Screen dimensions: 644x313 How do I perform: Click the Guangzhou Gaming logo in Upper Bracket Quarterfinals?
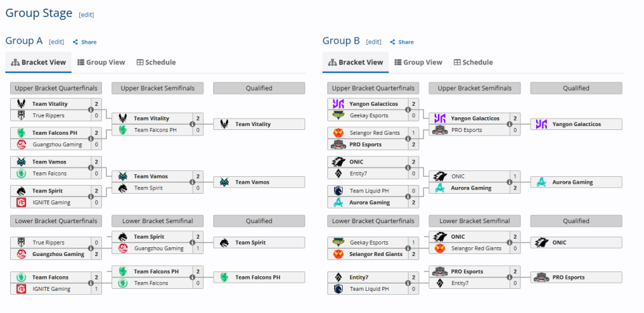pos(21,144)
